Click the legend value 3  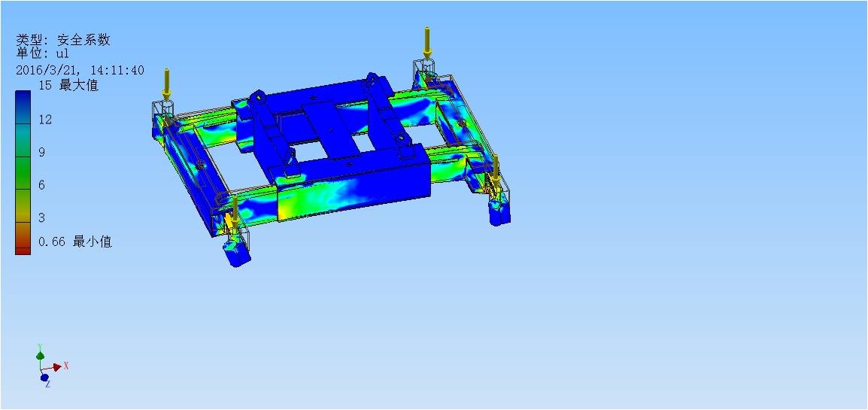(42, 217)
